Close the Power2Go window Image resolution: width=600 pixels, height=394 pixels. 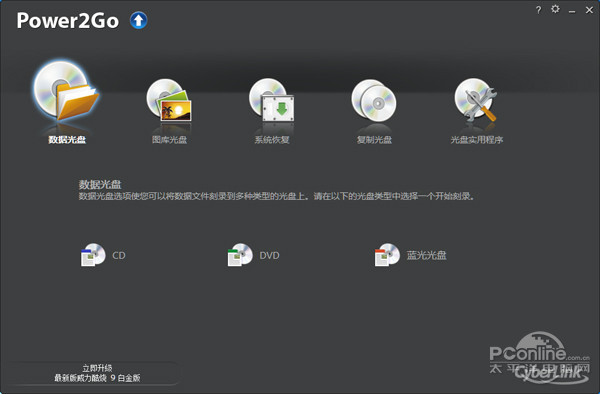589,10
